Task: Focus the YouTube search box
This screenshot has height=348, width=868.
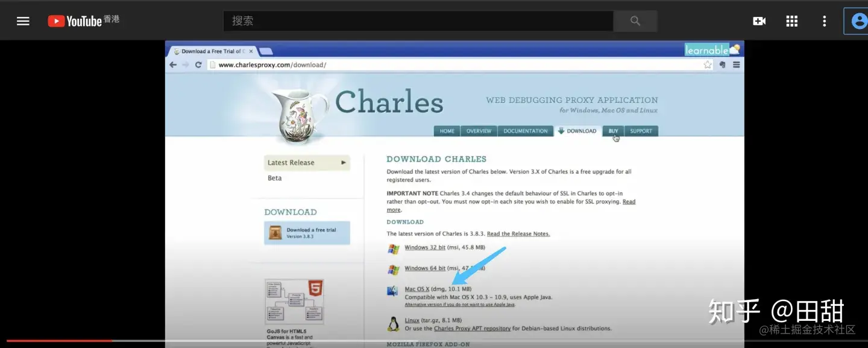Action: [x=418, y=21]
